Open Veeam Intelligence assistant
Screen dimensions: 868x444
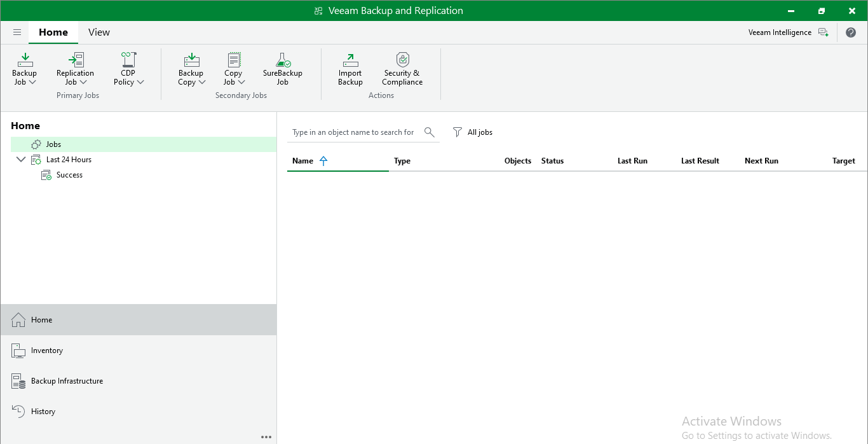click(x=789, y=32)
